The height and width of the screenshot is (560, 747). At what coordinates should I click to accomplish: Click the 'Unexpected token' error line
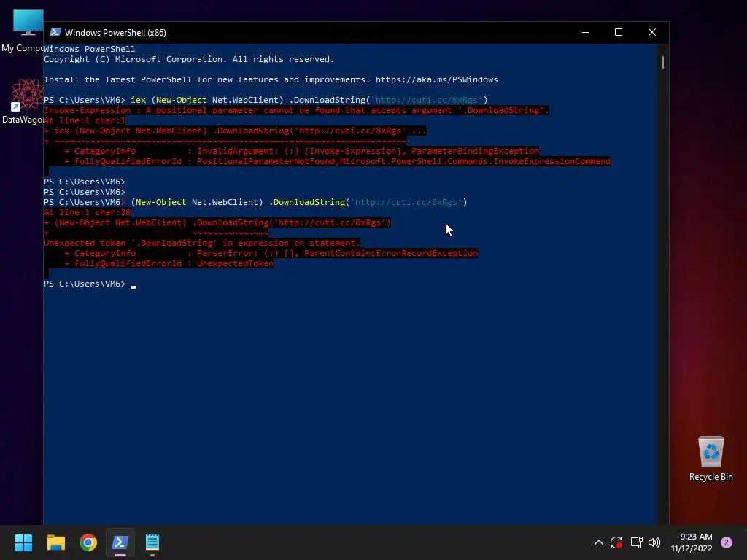202,243
